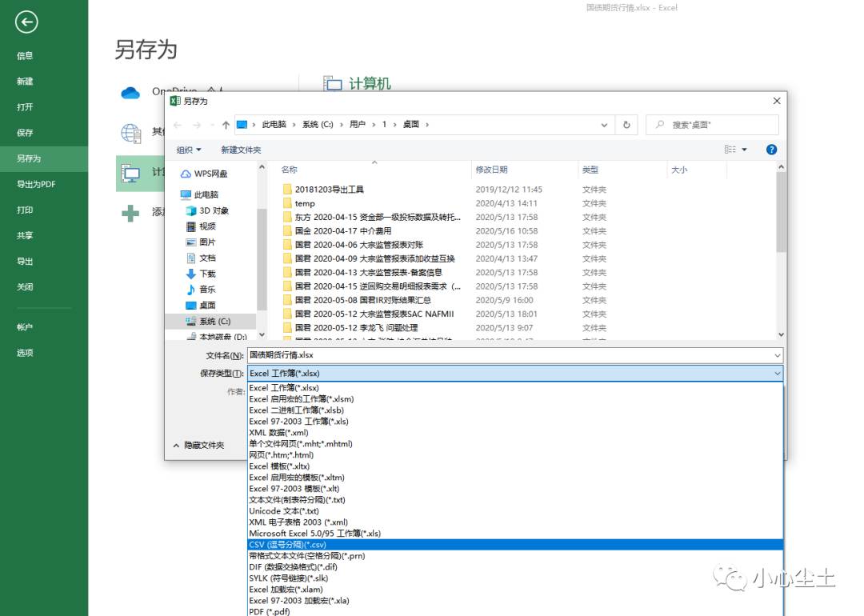Select the 20181203导出工具 folder
The image size is (864, 616).
329,190
